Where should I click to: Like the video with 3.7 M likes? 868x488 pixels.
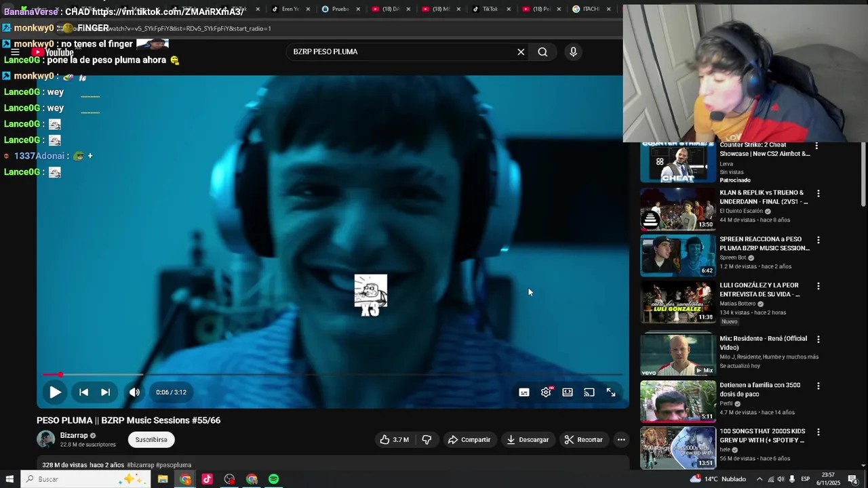click(x=394, y=440)
